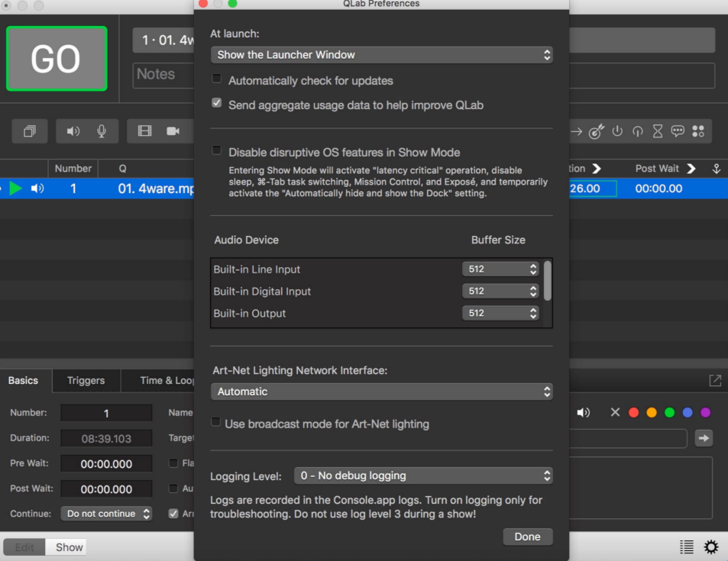728x561 pixels.
Task: Clear cue color with the X icon
Action: pos(615,412)
